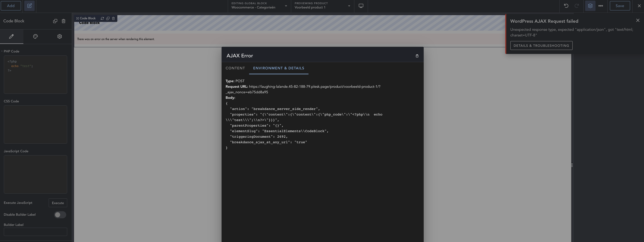Screen dimensions: 644x242
Task: Enable the Disable Builder Label toggle
Action: (60, 215)
